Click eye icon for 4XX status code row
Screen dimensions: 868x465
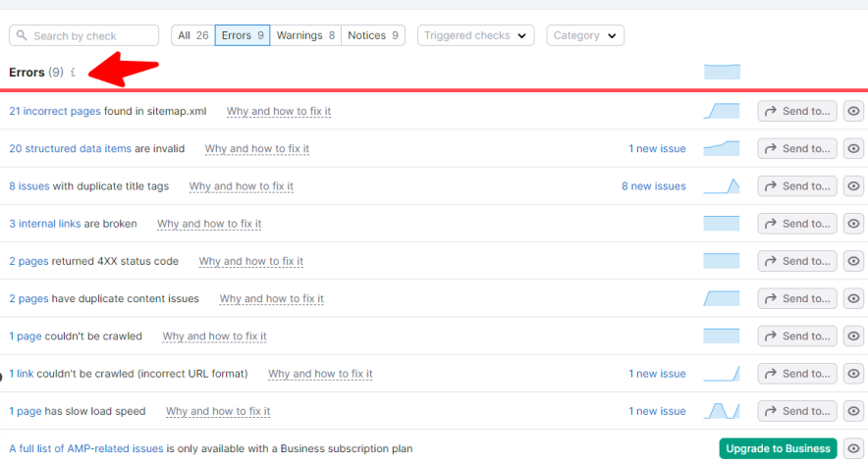point(854,261)
